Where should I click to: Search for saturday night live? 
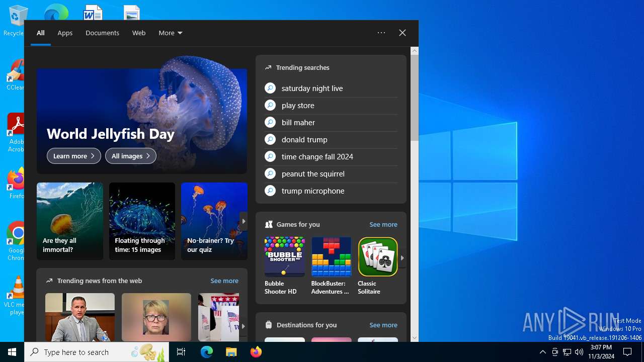[x=312, y=88]
